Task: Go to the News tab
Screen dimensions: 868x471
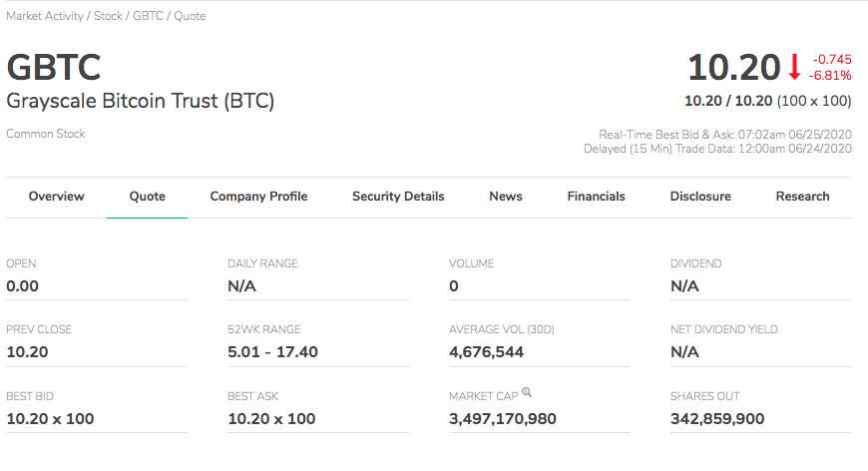Action: (x=506, y=197)
